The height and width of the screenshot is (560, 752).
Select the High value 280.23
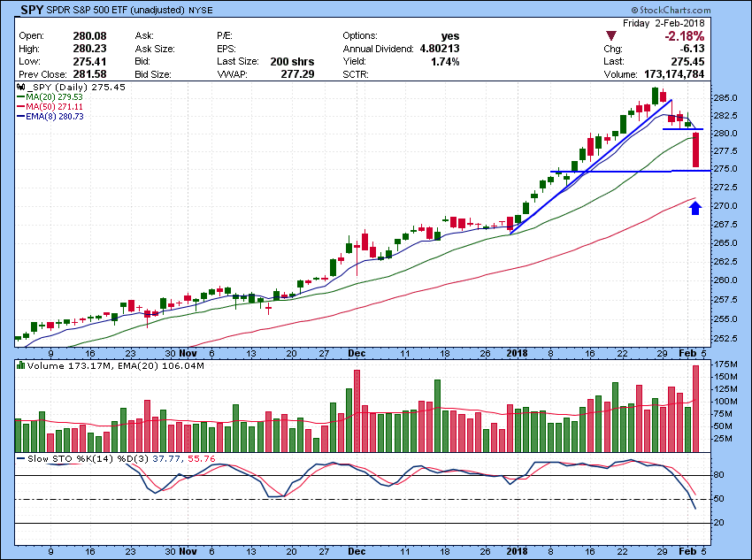pyautogui.click(x=89, y=49)
